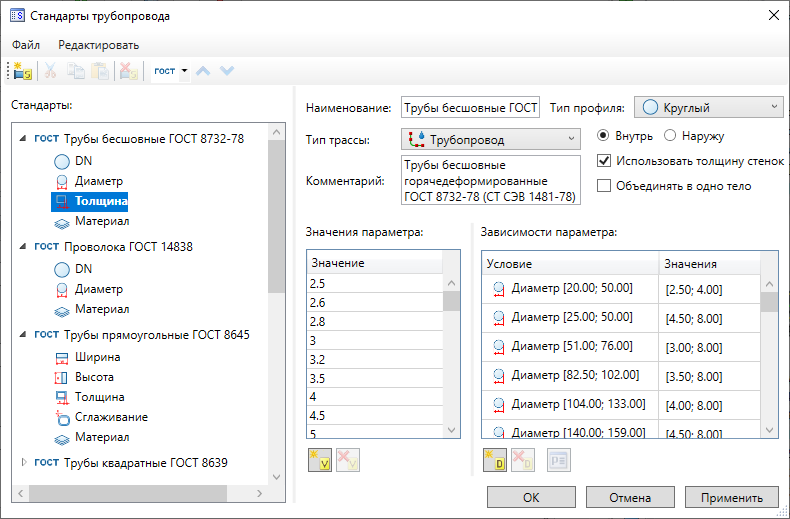Click the move down arrow in toolbar
This screenshot has height=519, width=790.
(227, 71)
